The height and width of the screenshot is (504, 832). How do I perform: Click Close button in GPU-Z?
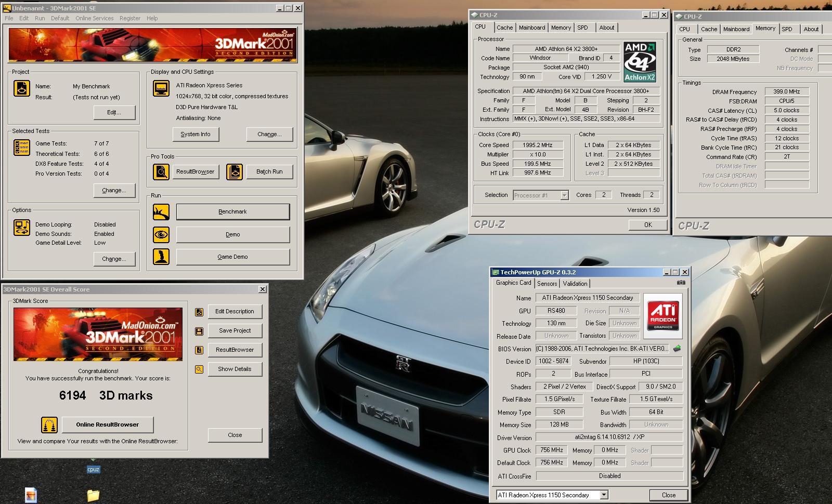click(x=669, y=495)
